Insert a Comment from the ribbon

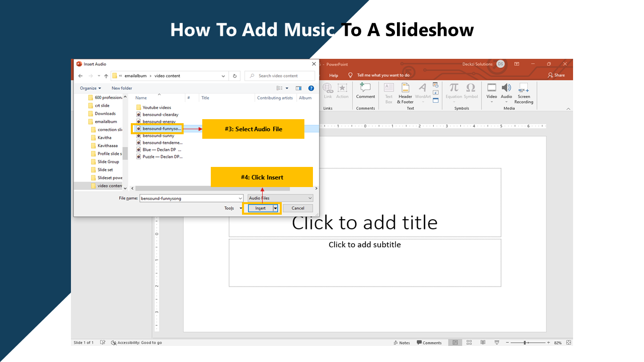coord(365,91)
